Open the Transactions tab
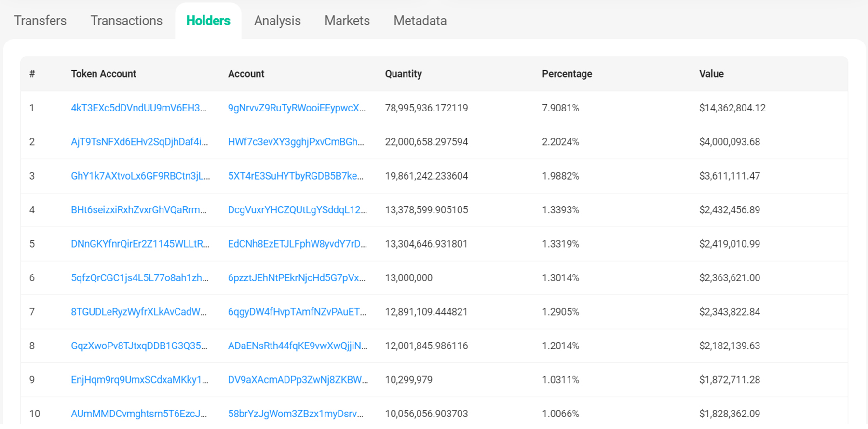Image resolution: width=868 pixels, height=429 pixels. 126,21
